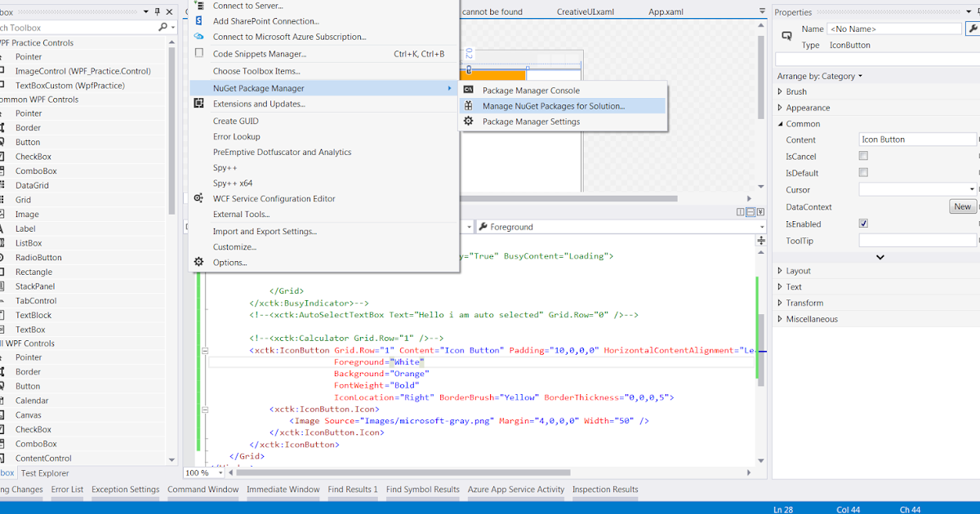Viewport: 980px width, 514px height.
Task: Click the horizontal split view icon
Action: click(x=751, y=211)
